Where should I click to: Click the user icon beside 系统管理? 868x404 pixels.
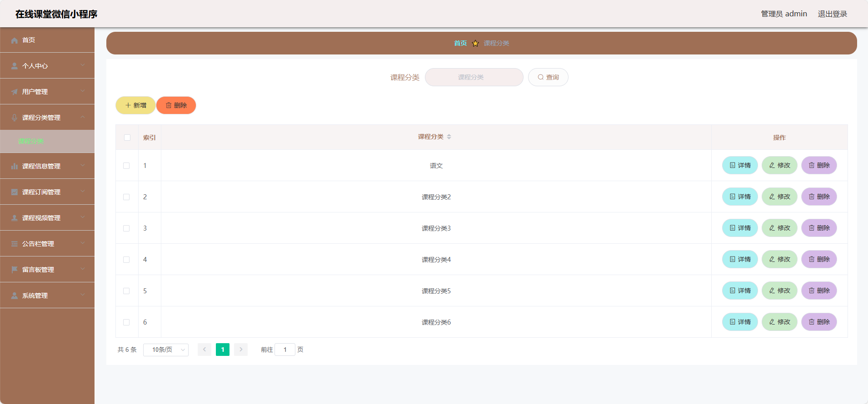tap(15, 296)
